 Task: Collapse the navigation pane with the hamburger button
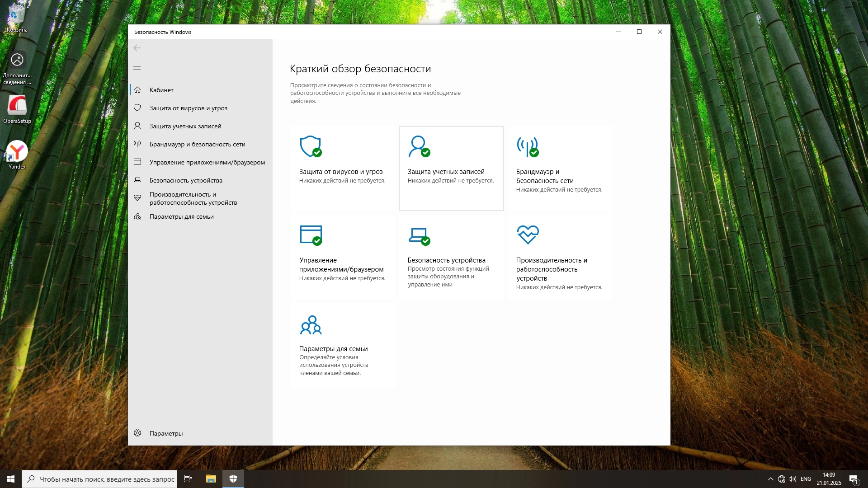tap(137, 68)
